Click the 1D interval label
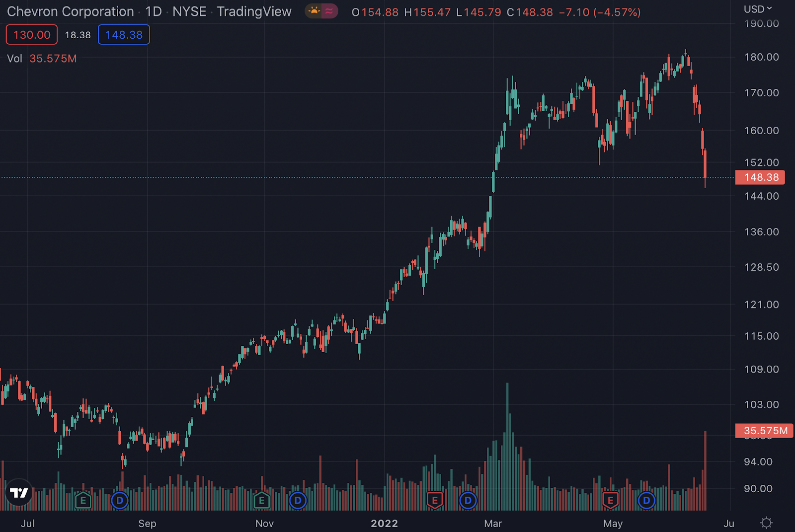Viewport: 795px width, 532px height. click(154, 11)
